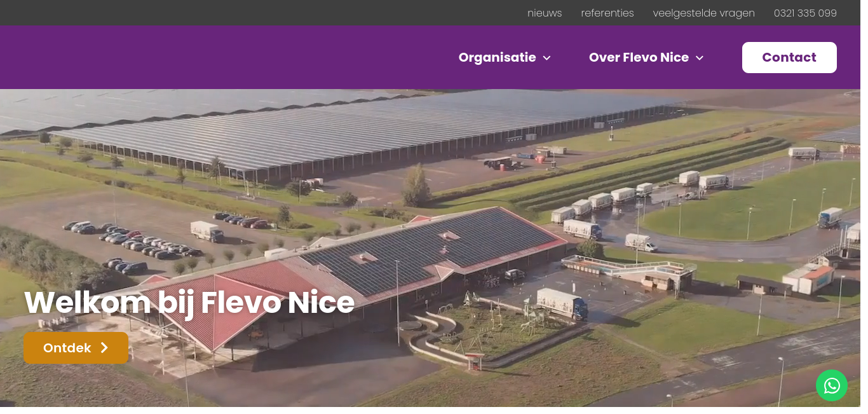Open the Organisatie menu label
Image resolution: width=868 pixels, height=414 pixels.
pos(498,57)
